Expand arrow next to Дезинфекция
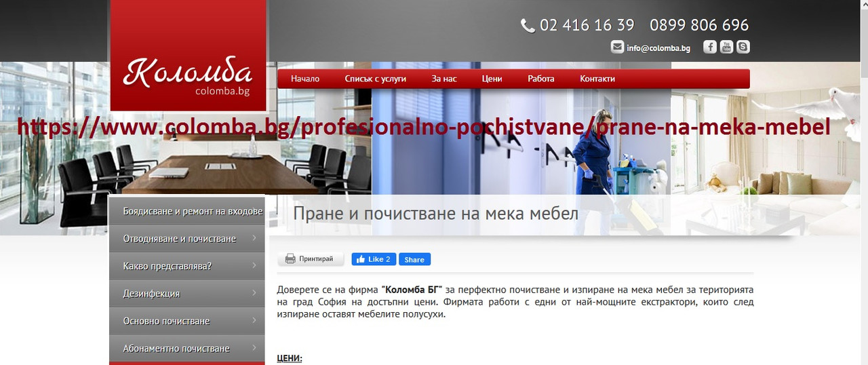The height and width of the screenshot is (365, 868). pos(254,293)
